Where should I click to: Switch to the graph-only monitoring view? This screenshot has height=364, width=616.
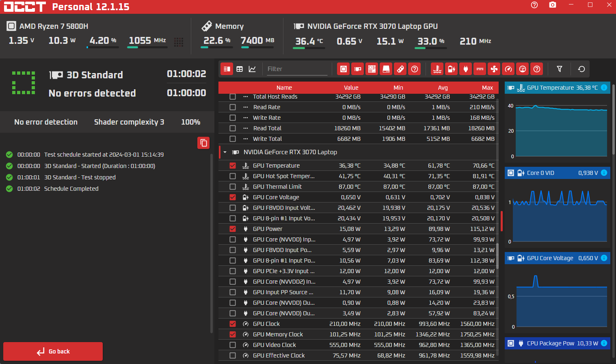(x=252, y=69)
